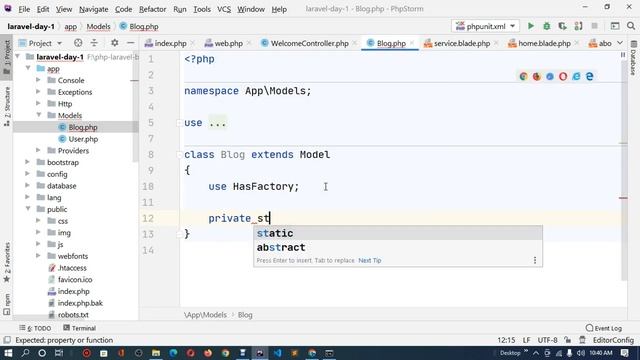
Task: Collapse the Models folder
Action: coord(39,115)
